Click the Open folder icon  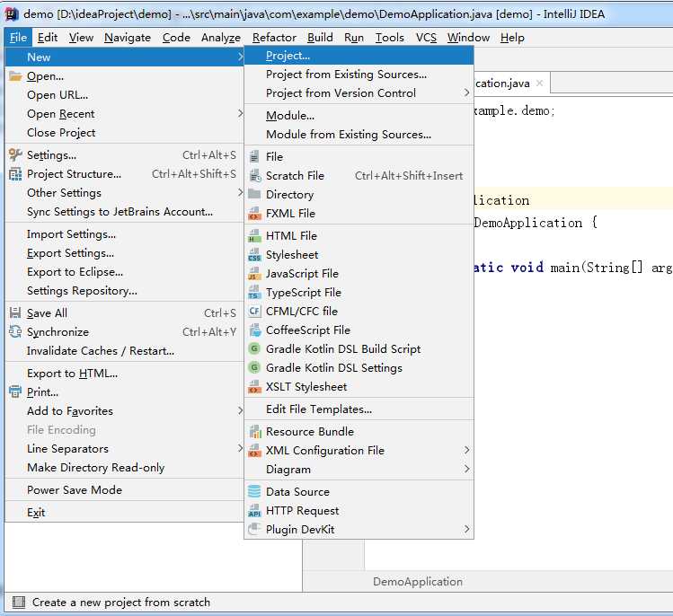click(x=15, y=76)
